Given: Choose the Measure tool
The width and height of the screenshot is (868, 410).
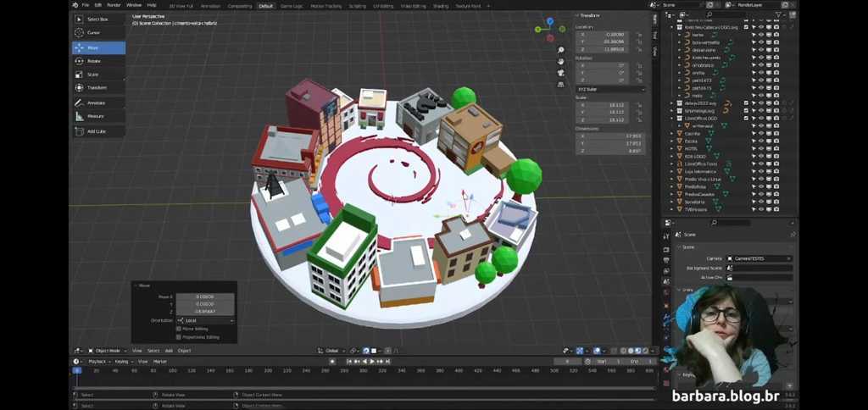Looking at the screenshot, I should pos(98,116).
